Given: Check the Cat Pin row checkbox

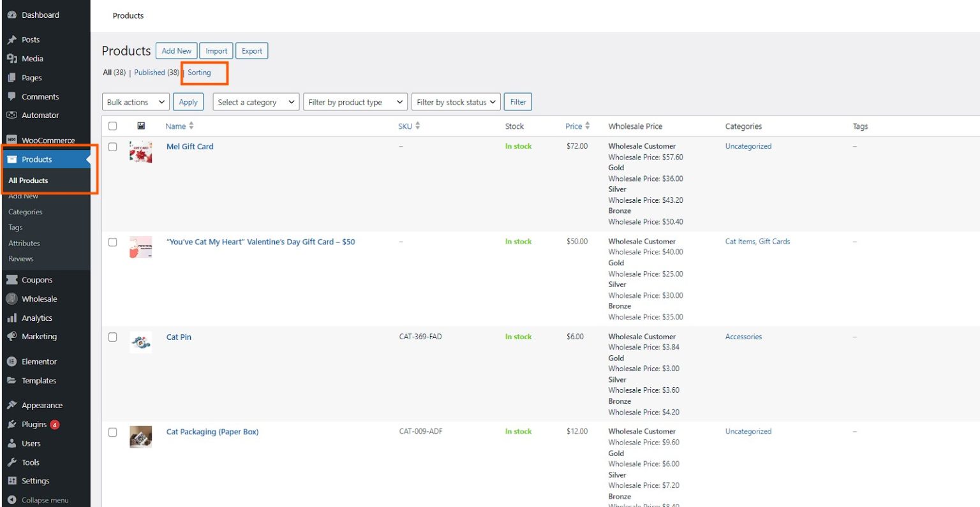Looking at the screenshot, I should (x=113, y=338).
